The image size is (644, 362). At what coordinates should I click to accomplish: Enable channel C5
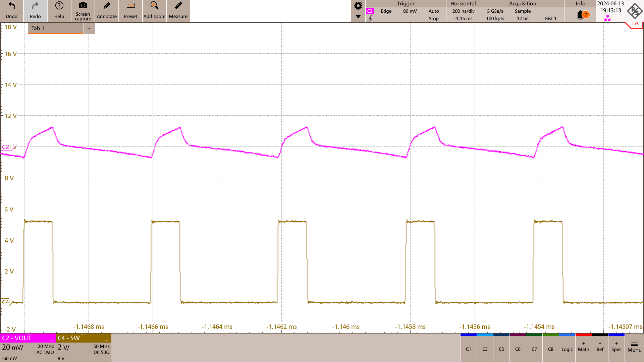click(x=501, y=348)
